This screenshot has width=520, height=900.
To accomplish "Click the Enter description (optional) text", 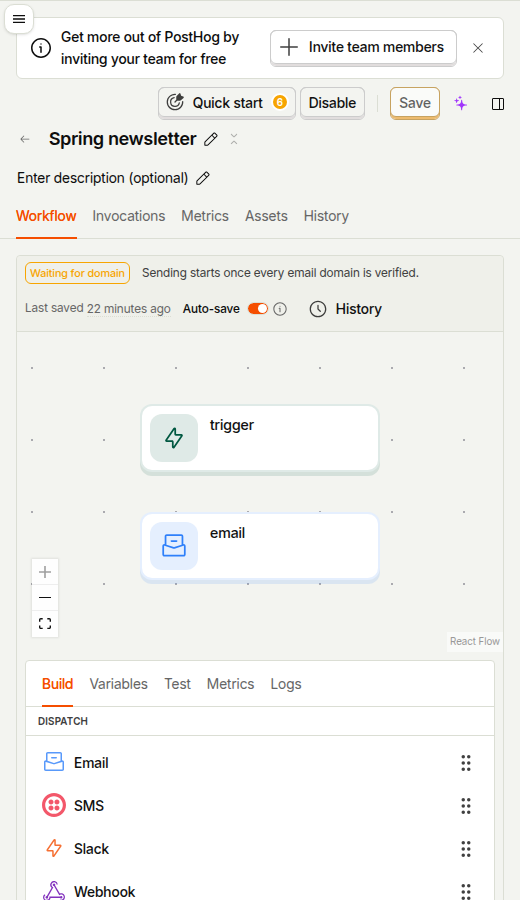I will click(103, 179).
